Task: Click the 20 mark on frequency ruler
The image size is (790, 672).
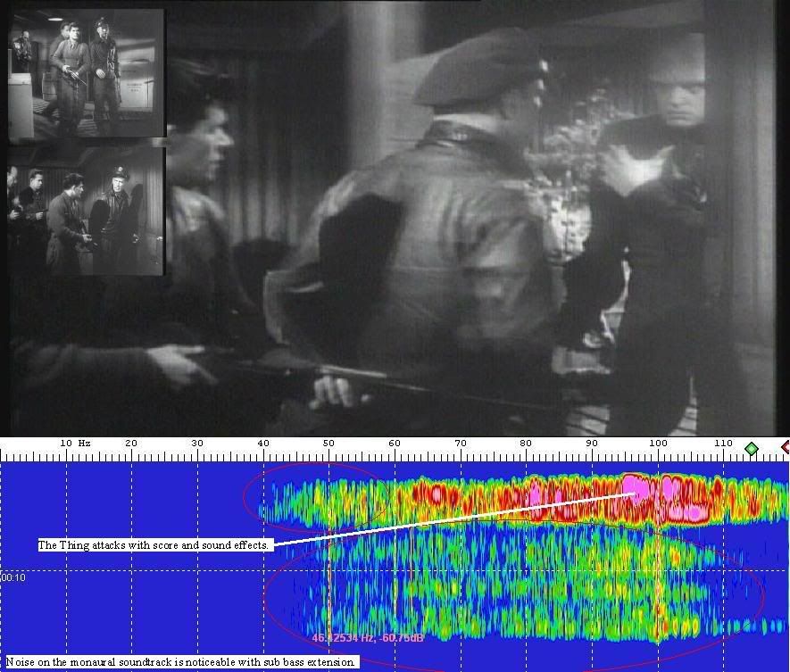Action: click(x=130, y=444)
